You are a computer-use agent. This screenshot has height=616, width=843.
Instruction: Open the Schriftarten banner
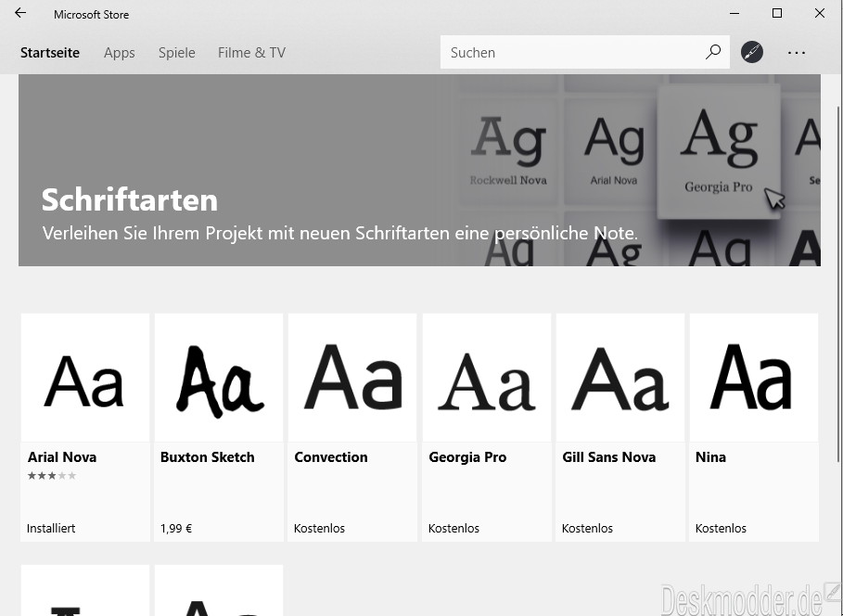419,170
